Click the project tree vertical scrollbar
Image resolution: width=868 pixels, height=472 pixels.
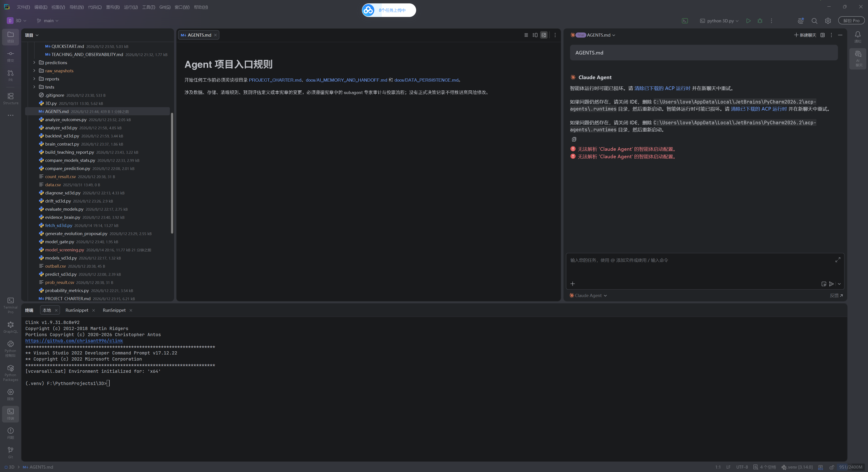click(172, 173)
